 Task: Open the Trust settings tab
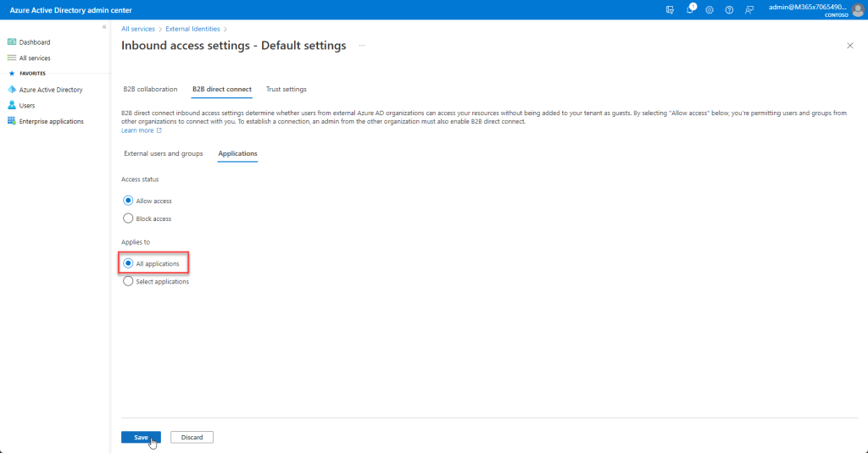tap(286, 89)
